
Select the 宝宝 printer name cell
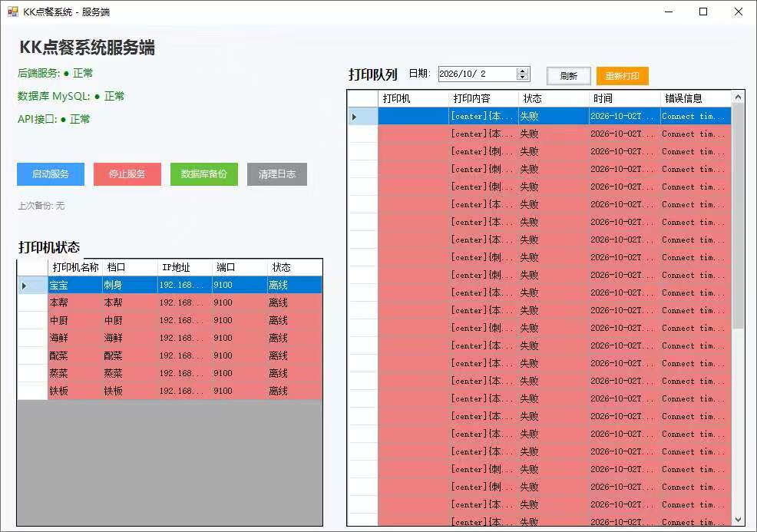pyautogui.click(x=75, y=285)
